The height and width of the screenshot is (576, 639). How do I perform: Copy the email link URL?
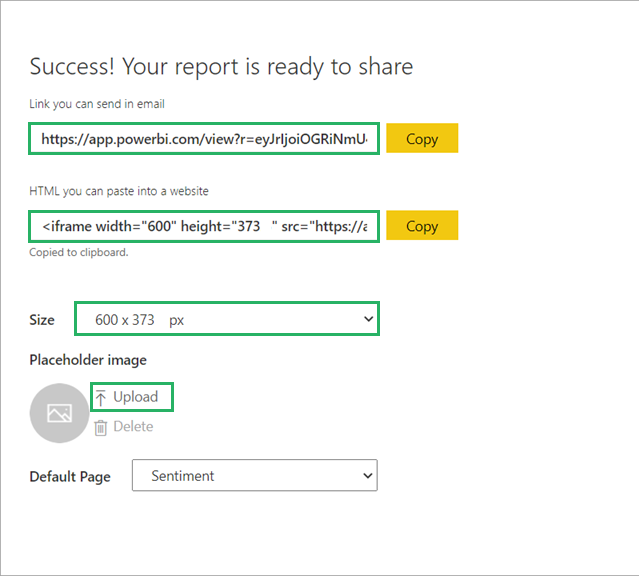421,139
